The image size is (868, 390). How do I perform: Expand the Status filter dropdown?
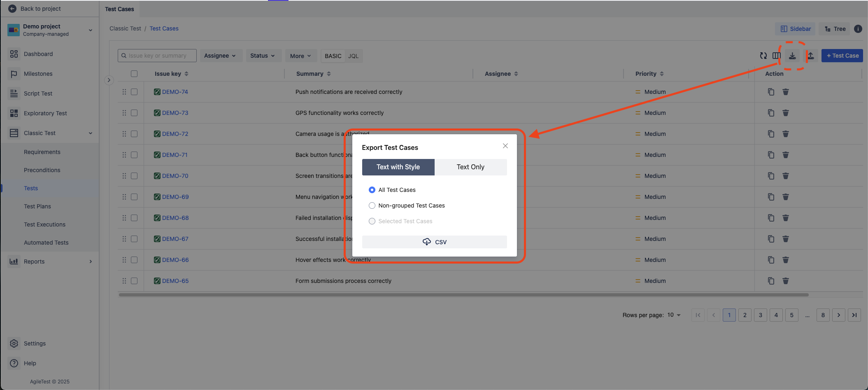(263, 56)
